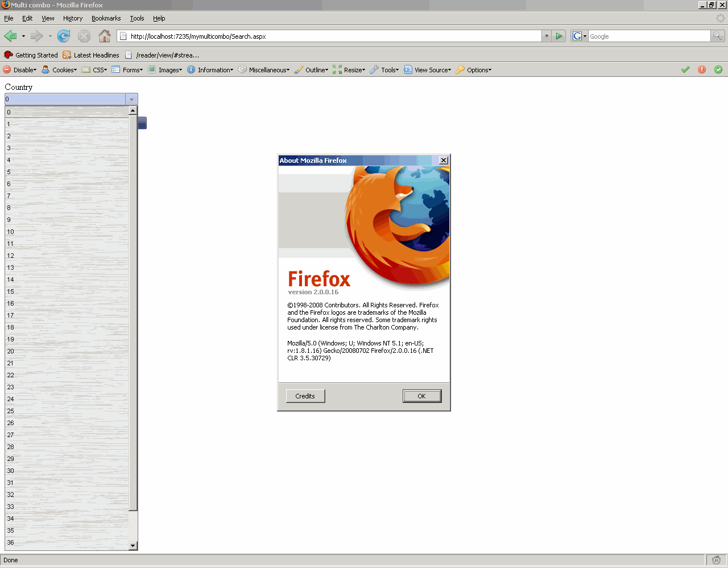Open the search engine selector dropdown
The height and width of the screenshot is (568, 728).
click(x=579, y=36)
